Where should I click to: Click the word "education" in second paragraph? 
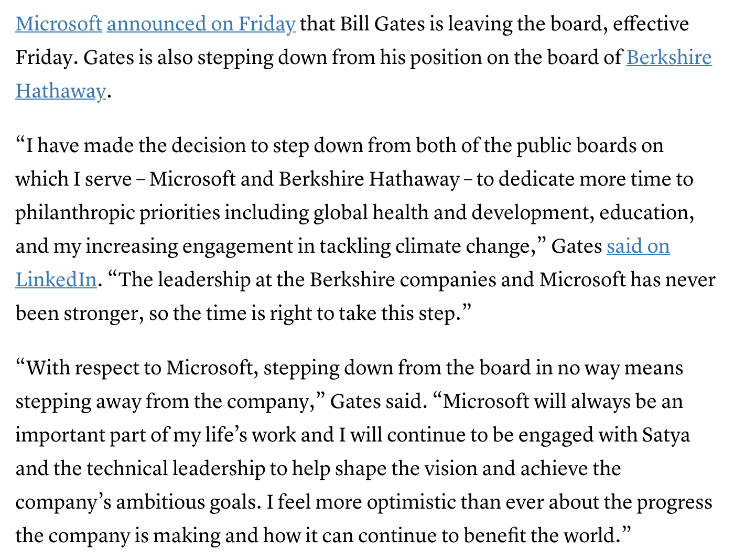(x=644, y=213)
